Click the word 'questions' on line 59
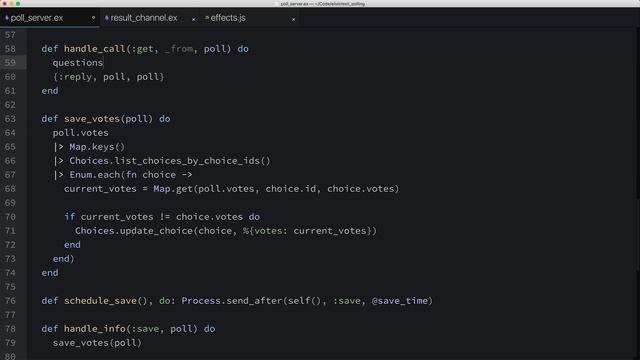The width and height of the screenshot is (640, 360). point(78,63)
